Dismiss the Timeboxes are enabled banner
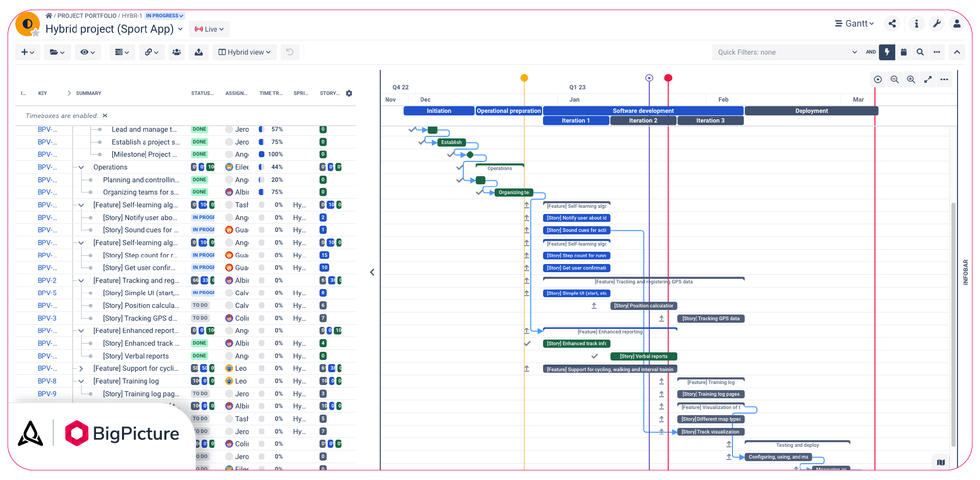This screenshot has width=980, height=480. click(105, 115)
